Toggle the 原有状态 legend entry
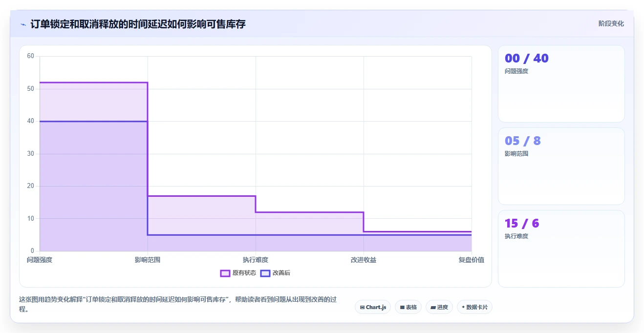This screenshot has width=644, height=333. tap(238, 273)
